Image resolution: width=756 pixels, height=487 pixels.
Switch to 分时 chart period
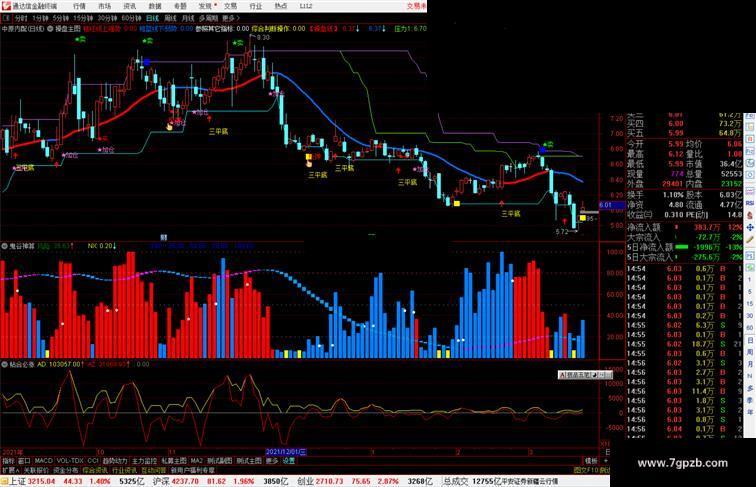click(21, 18)
